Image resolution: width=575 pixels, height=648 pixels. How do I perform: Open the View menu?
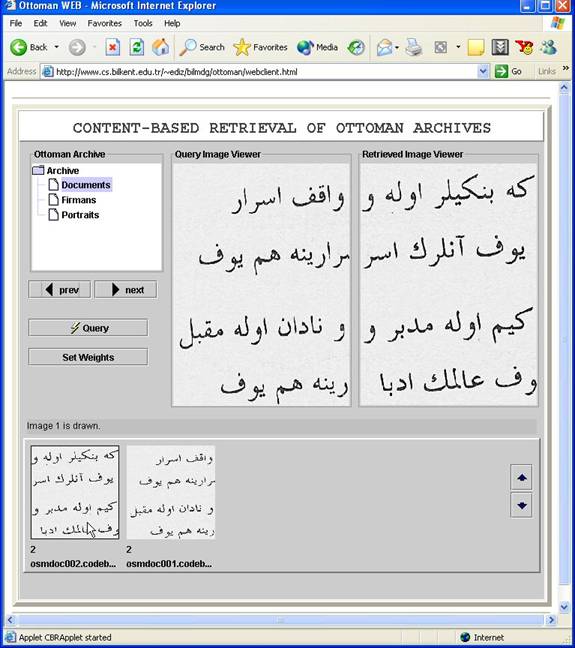pos(67,24)
